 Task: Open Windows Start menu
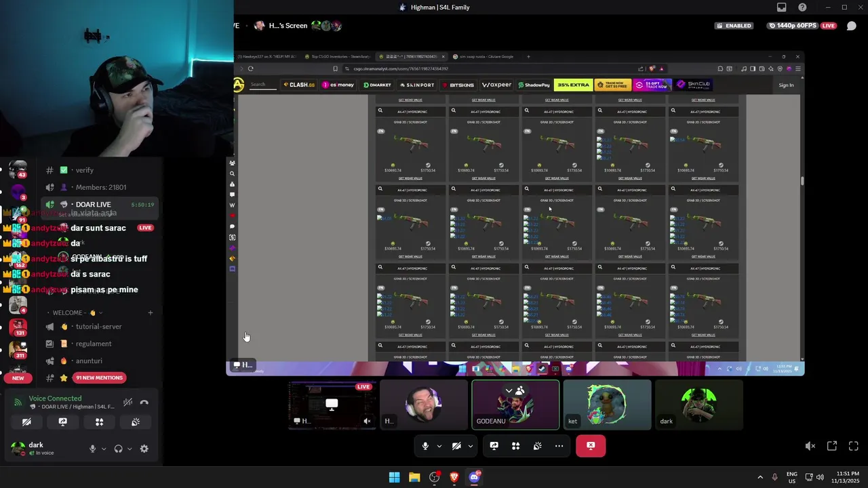click(x=394, y=477)
